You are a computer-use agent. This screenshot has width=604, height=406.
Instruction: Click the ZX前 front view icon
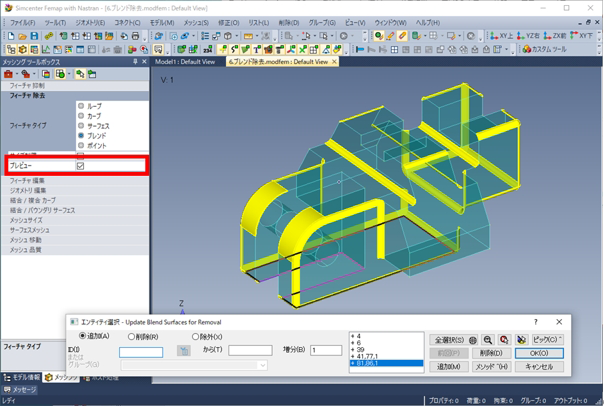click(x=554, y=36)
